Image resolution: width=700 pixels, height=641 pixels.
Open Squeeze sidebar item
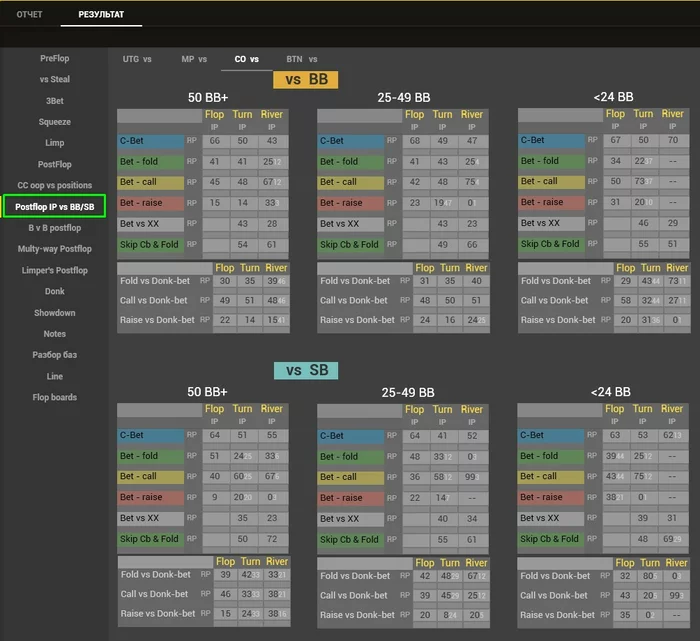(x=54, y=122)
